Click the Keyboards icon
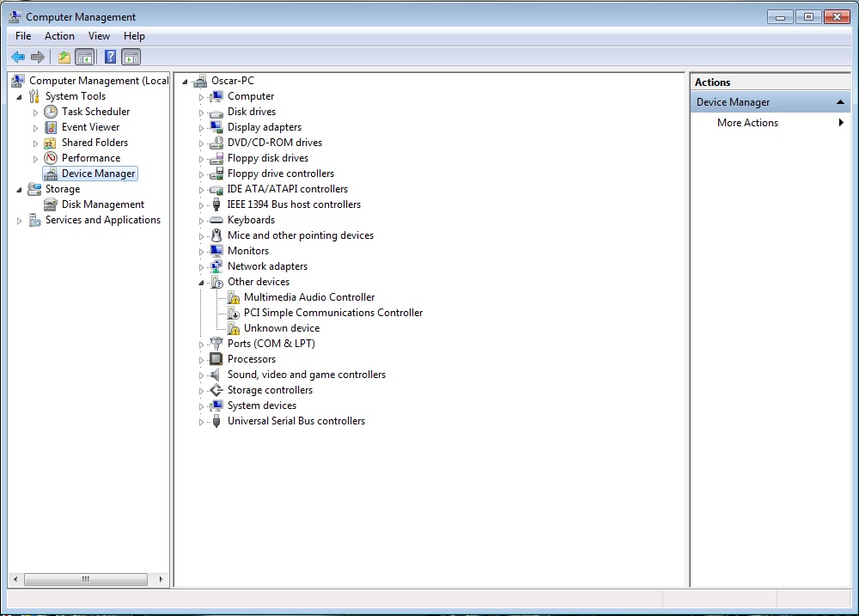859x616 pixels. click(216, 220)
